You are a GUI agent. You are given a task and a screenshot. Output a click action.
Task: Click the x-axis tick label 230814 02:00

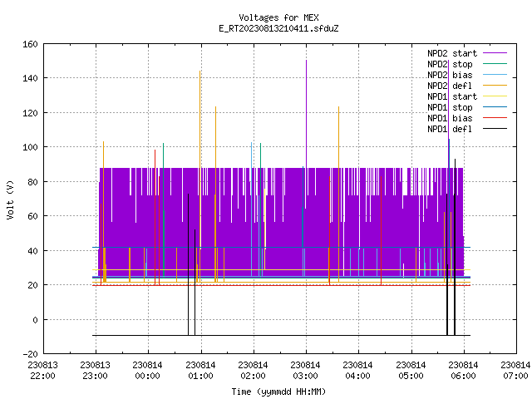[253, 371]
